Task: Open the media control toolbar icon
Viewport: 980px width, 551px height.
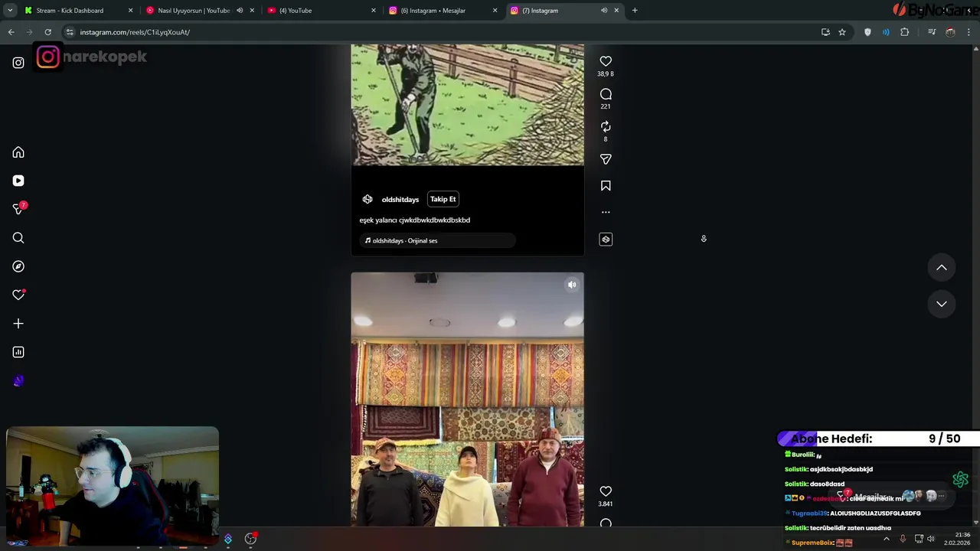Action: coord(932,32)
